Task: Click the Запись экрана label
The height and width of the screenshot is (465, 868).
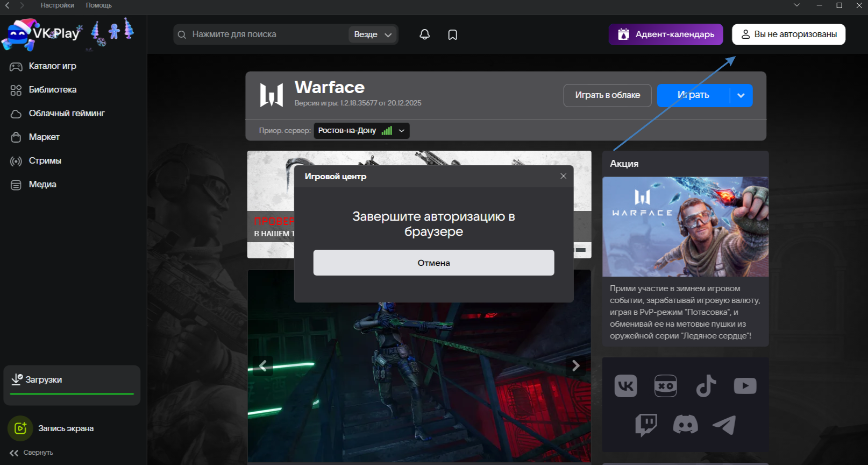Action: click(66, 428)
